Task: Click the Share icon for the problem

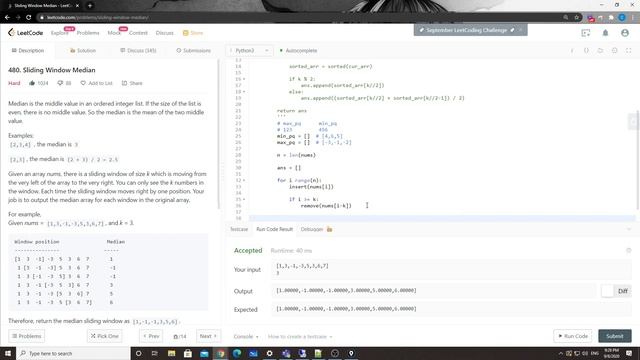Action: (124, 83)
